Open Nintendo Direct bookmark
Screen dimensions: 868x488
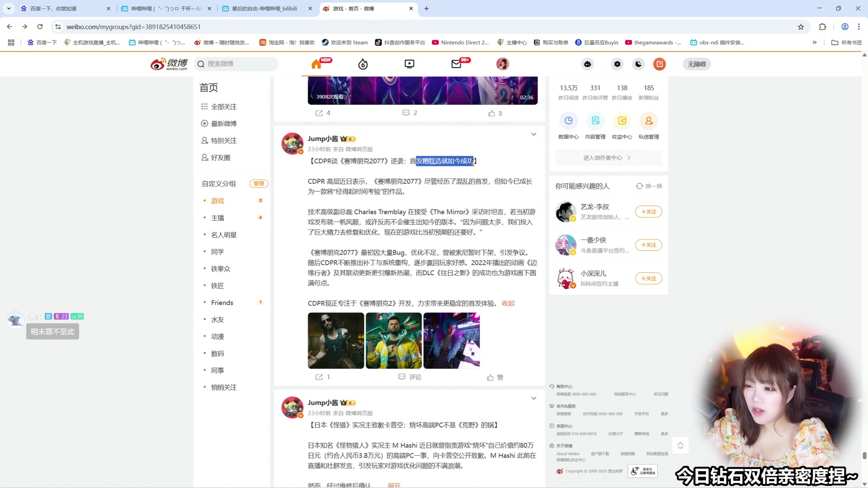pos(460,42)
